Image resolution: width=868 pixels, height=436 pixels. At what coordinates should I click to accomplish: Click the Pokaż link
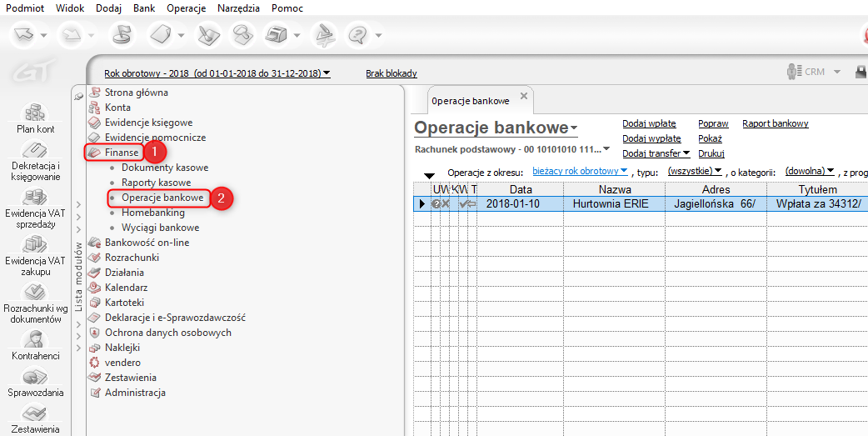click(710, 138)
